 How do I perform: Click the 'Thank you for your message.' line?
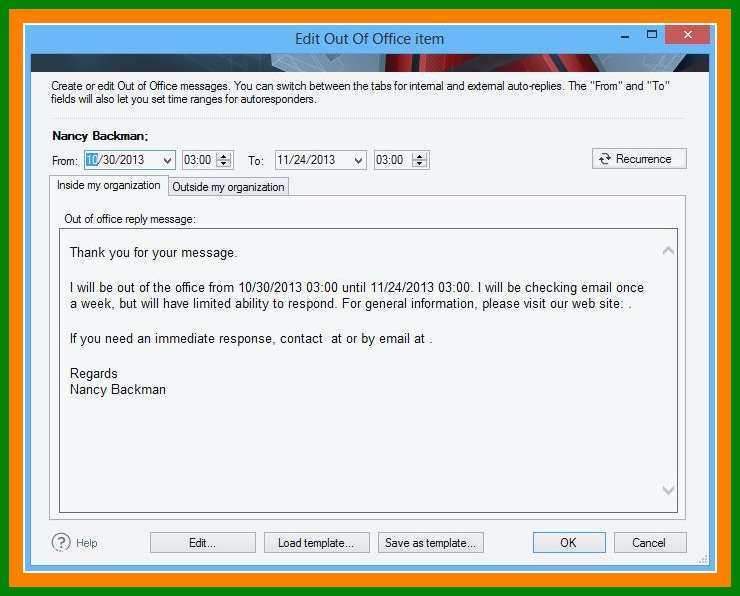[153, 253]
